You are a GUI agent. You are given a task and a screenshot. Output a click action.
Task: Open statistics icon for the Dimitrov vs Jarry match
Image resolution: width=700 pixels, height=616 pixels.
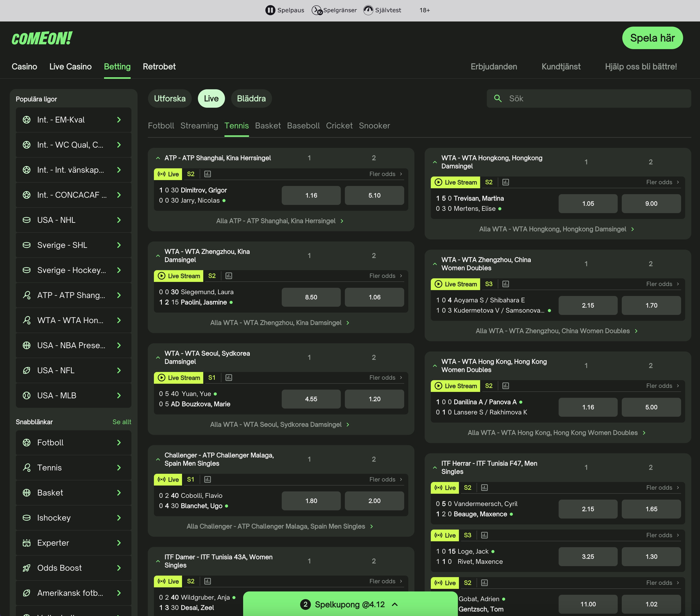(208, 174)
